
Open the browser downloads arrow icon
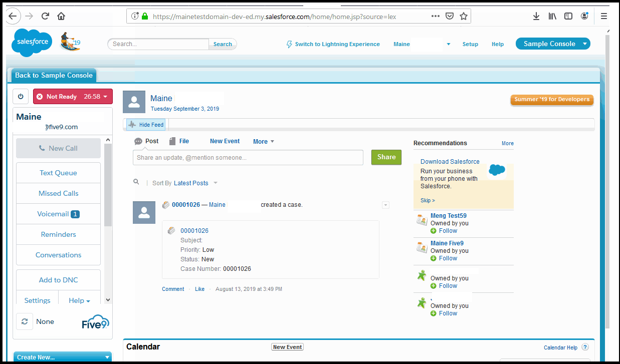pos(536,16)
